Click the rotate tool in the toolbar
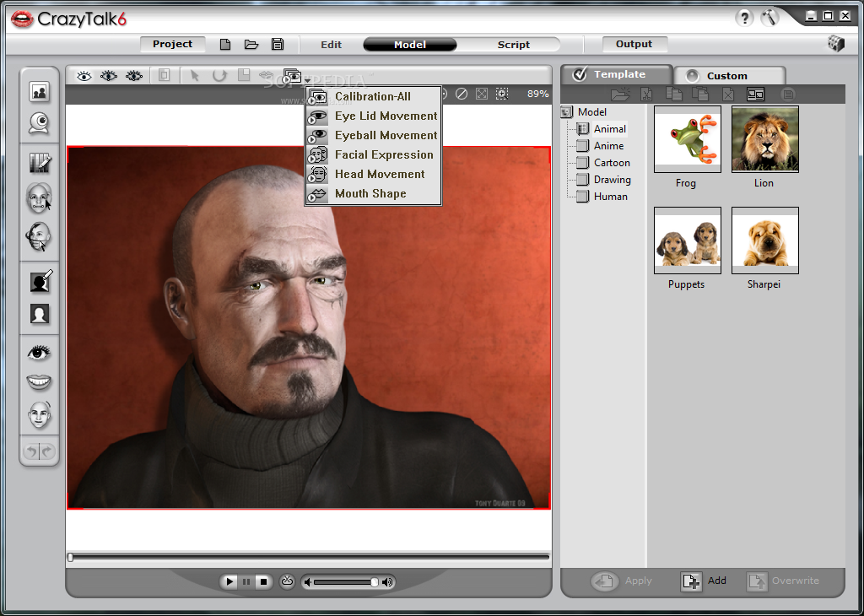 pos(219,75)
